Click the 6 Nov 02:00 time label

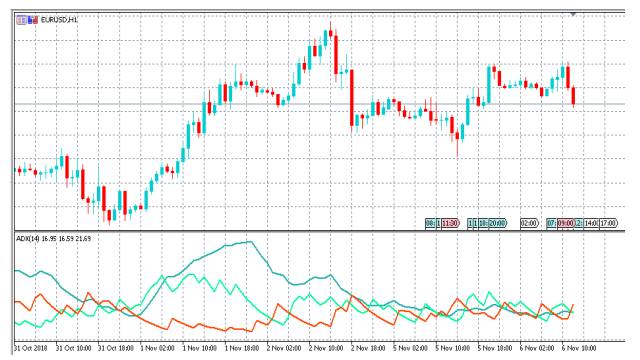click(537, 348)
